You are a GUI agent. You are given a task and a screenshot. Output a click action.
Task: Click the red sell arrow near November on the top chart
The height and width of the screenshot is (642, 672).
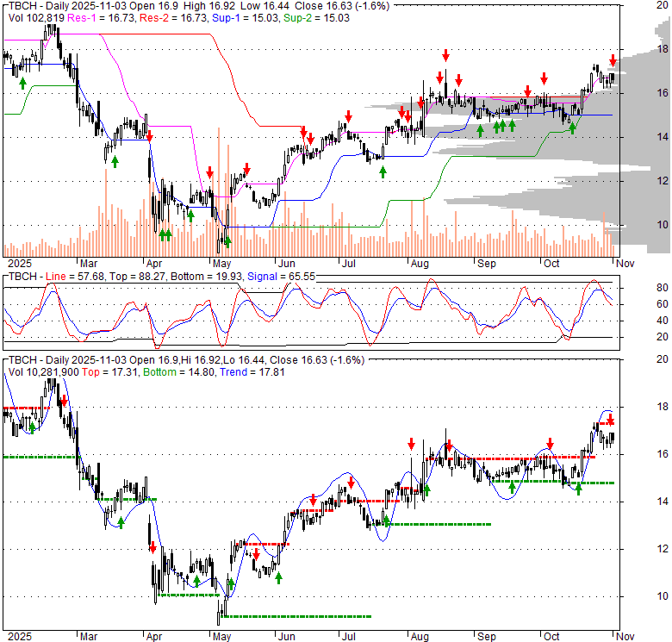coord(613,60)
